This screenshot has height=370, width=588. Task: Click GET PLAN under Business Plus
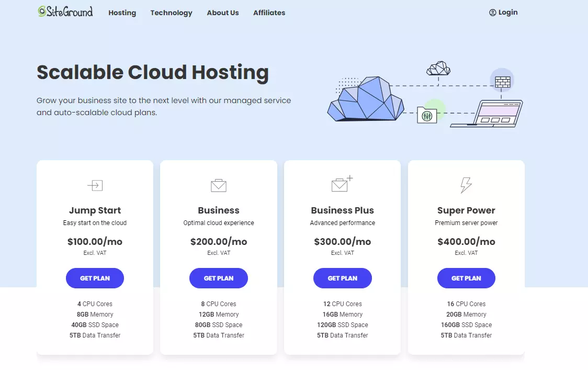coord(342,278)
